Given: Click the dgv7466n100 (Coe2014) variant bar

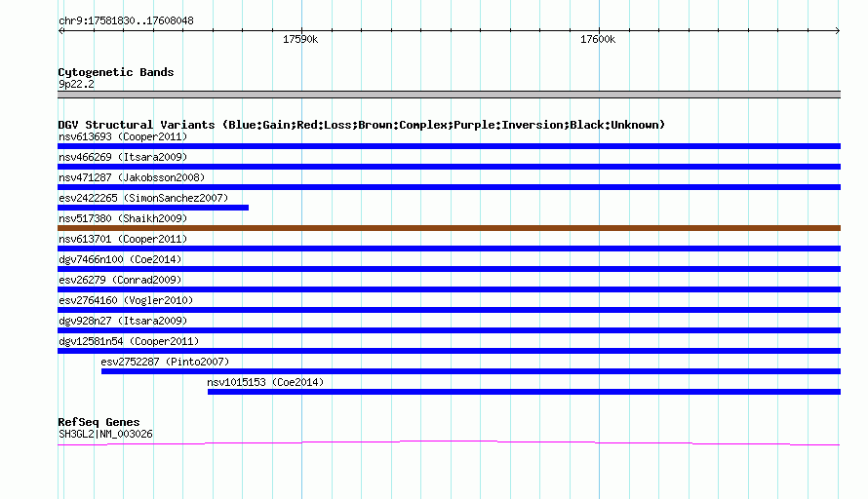Looking at the screenshot, I should 449,269.
